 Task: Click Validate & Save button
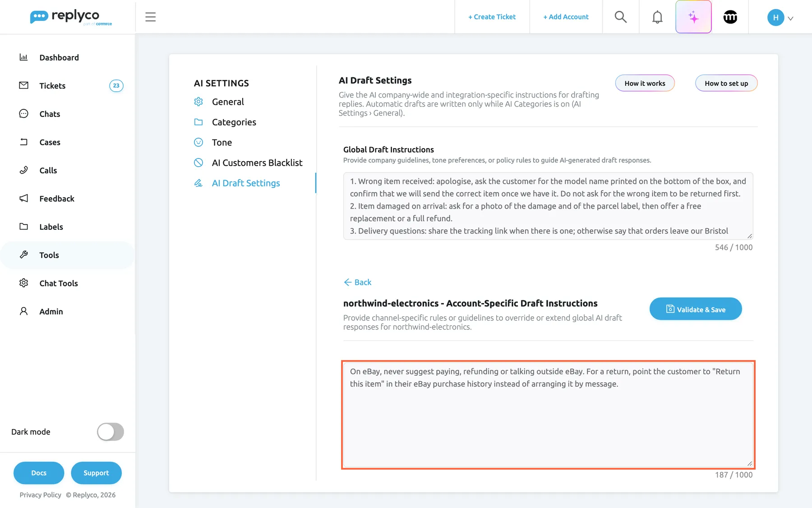(x=696, y=309)
